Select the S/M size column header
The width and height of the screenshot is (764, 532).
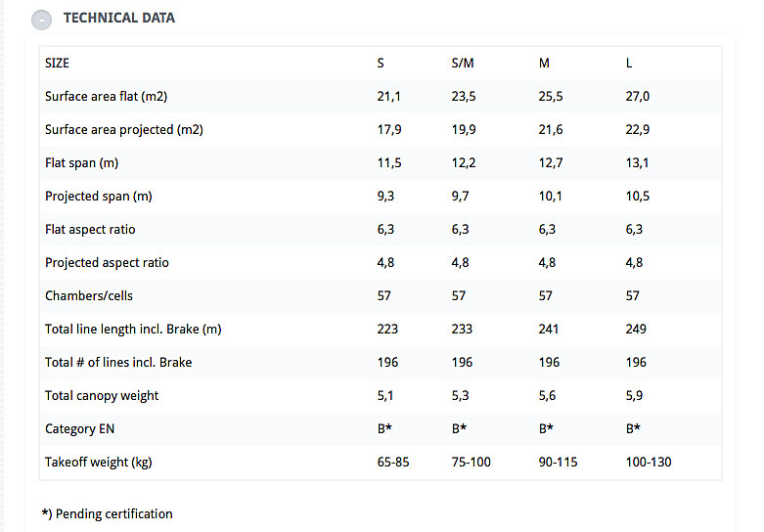pyautogui.click(x=463, y=64)
